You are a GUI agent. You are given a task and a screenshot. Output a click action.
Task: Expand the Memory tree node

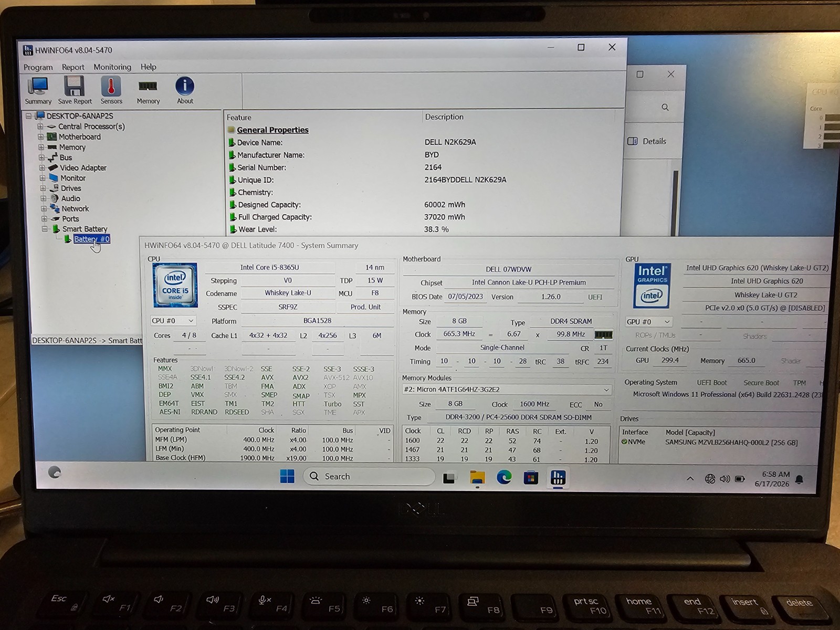[41, 148]
